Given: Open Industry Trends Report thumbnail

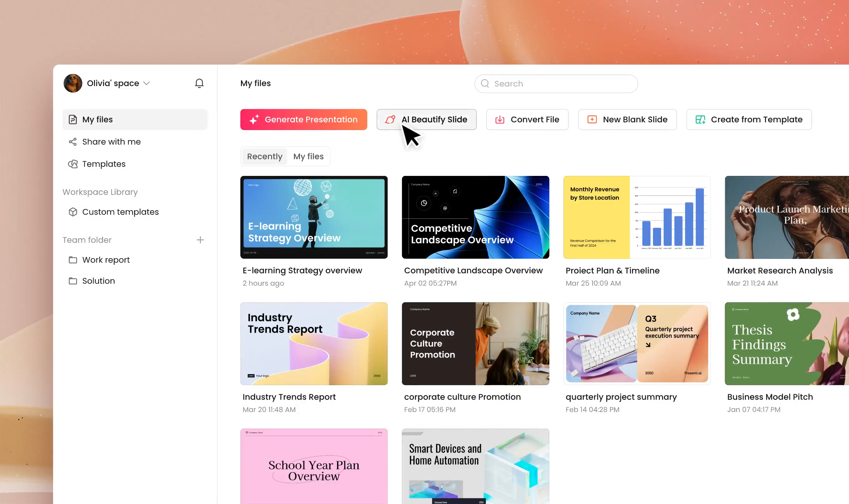Looking at the screenshot, I should click(314, 344).
